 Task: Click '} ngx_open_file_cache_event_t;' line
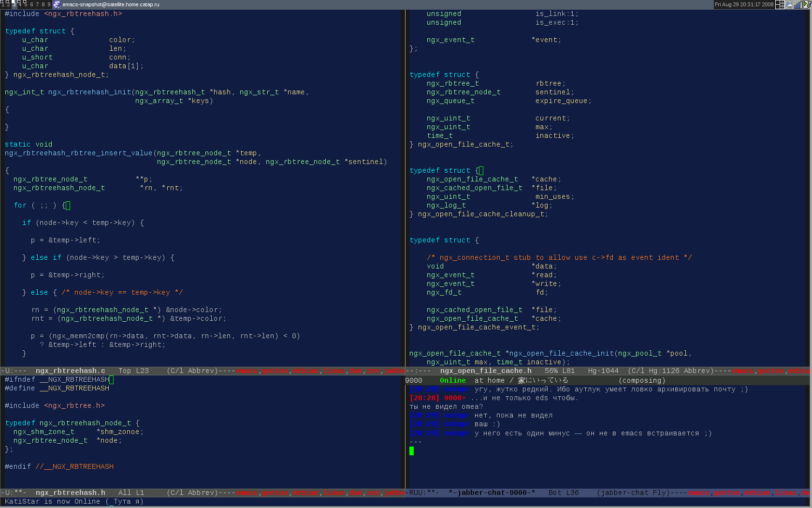pos(475,328)
